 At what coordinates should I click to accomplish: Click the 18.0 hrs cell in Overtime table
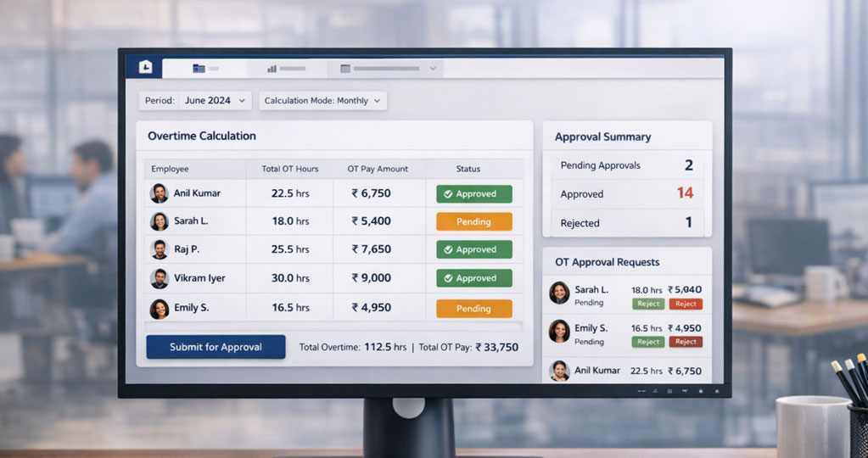click(290, 221)
